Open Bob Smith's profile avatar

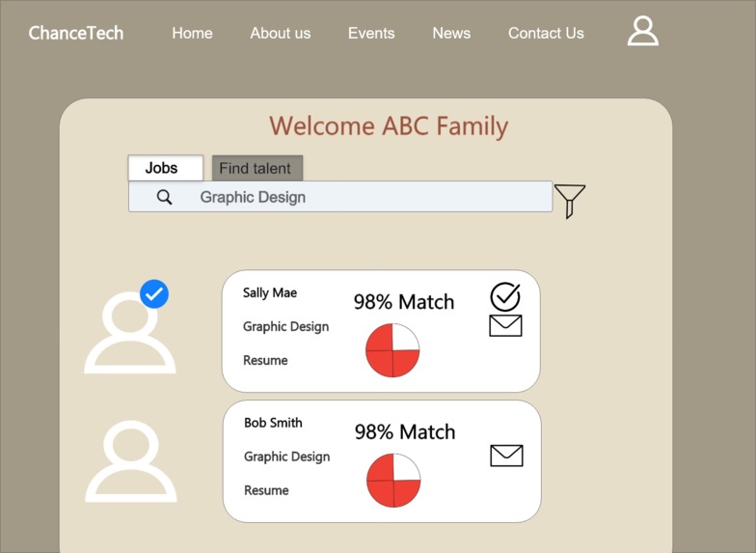pyautogui.click(x=131, y=461)
